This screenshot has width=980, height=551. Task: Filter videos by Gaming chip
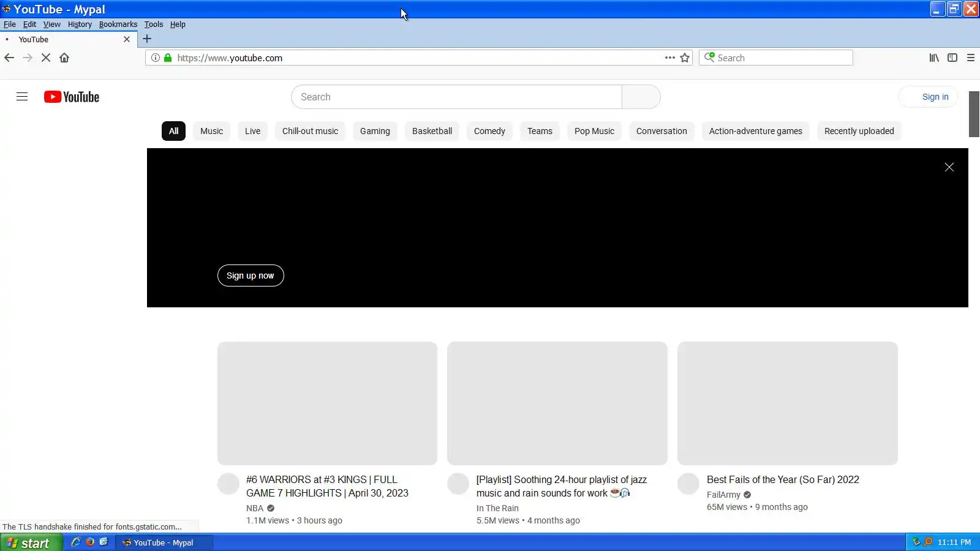pyautogui.click(x=375, y=131)
